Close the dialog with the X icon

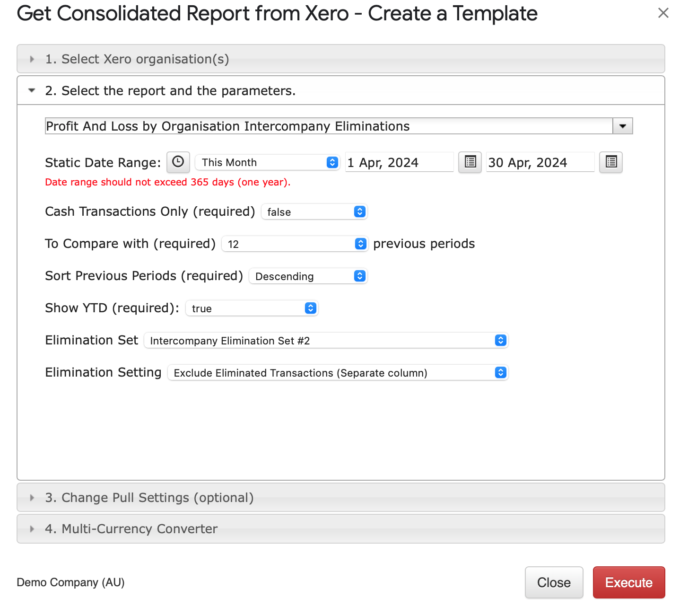tap(663, 13)
